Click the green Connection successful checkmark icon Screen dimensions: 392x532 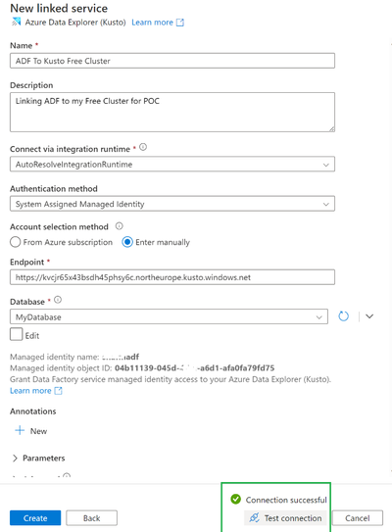235,499
